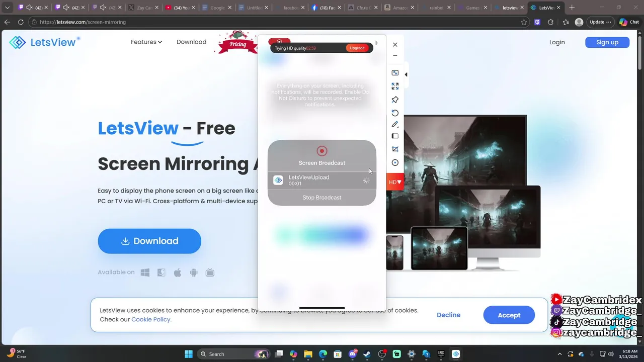This screenshot has width=644, height=362.
Task: Accept the cookies
Action: (x=509, y=315)
